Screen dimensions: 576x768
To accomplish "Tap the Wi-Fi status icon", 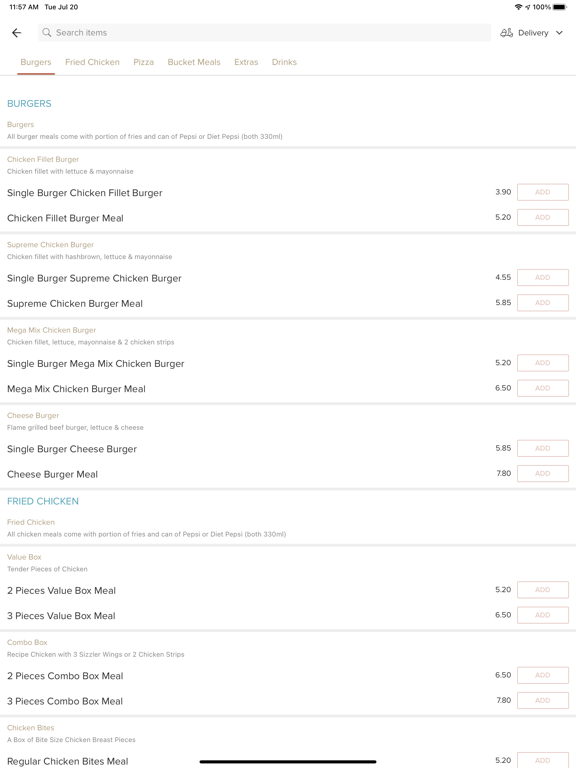I will click(x=518, y=7).
